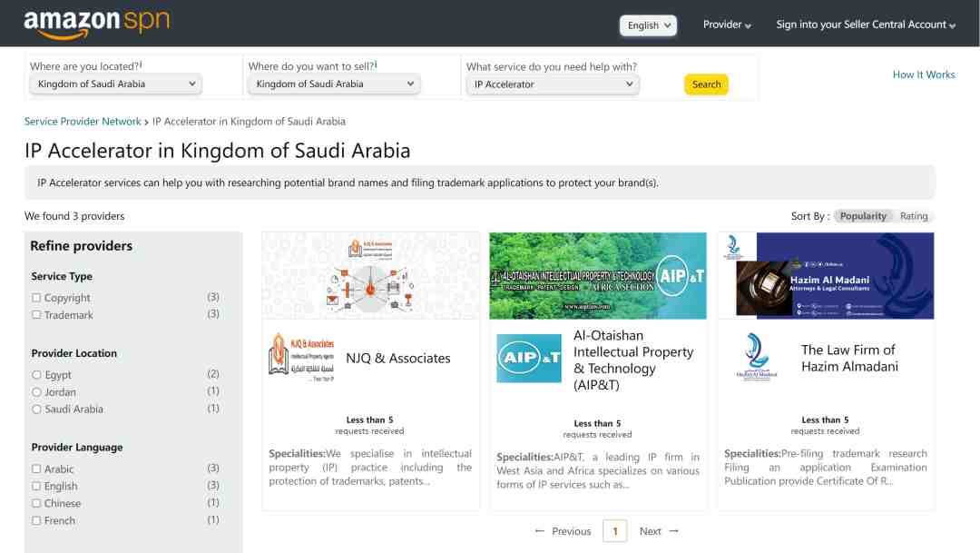Click Hazim Almadani Specialities description text
980x553 pixels.
826,468
